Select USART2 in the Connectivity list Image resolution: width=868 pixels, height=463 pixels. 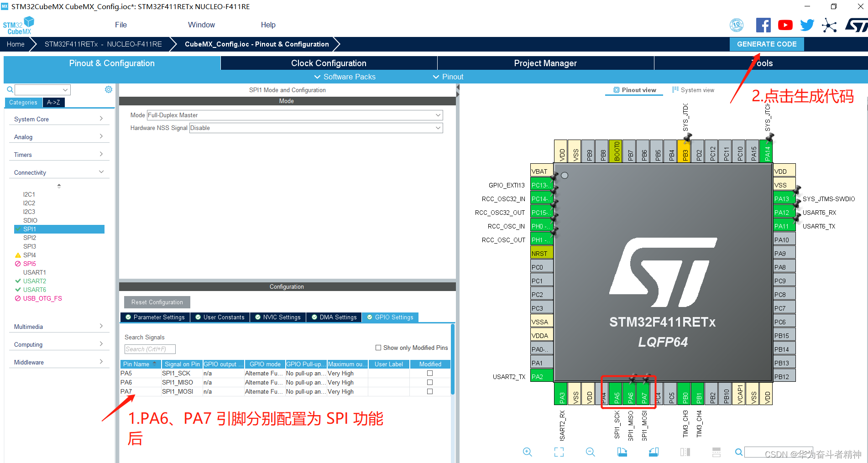pyautogui.click(x=35, y=281)
